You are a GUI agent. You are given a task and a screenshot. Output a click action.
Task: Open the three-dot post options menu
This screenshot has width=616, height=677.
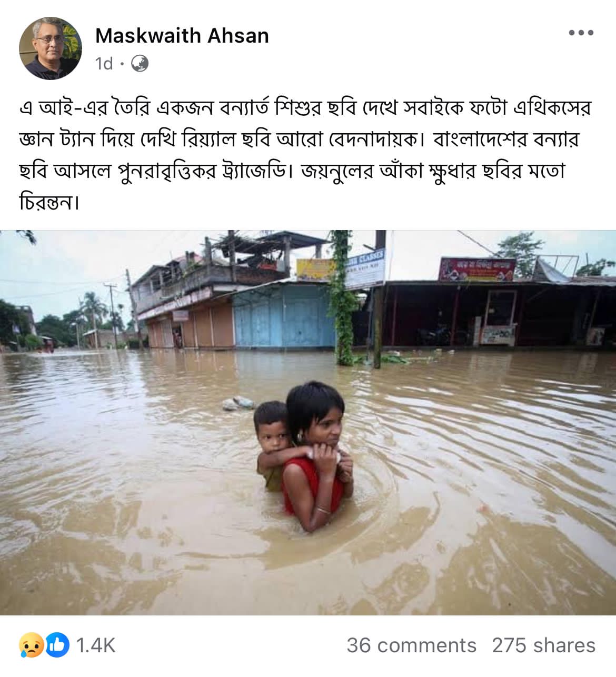coord(581,33)
